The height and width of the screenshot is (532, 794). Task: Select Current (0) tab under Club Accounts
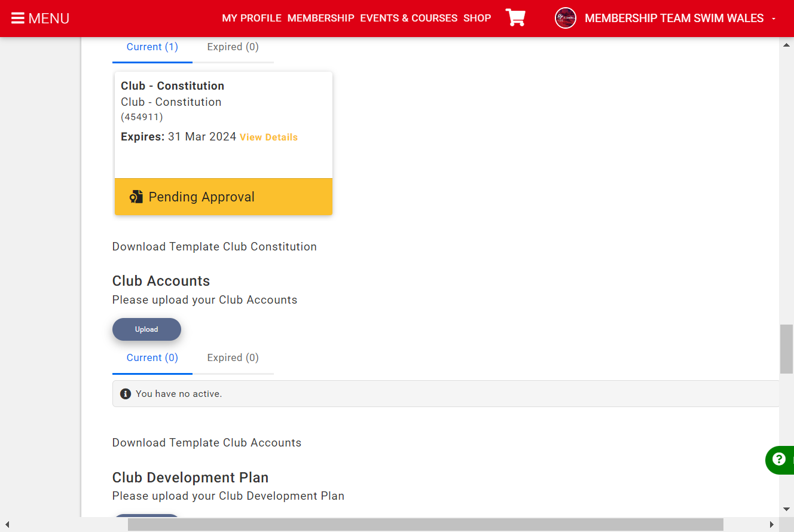click(x=152, y=358)
